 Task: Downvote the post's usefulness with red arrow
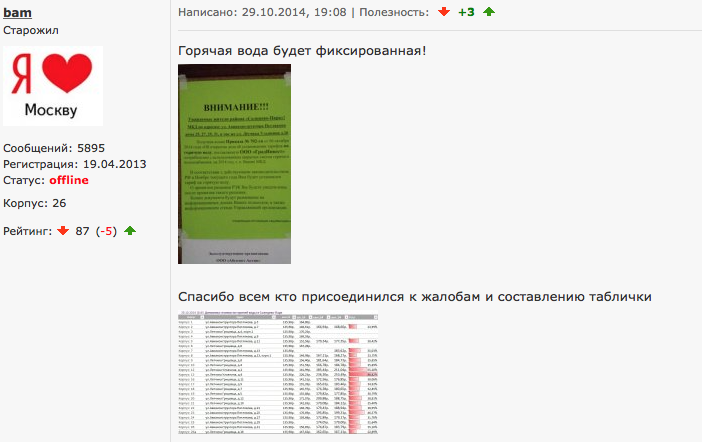click(444, 12)
